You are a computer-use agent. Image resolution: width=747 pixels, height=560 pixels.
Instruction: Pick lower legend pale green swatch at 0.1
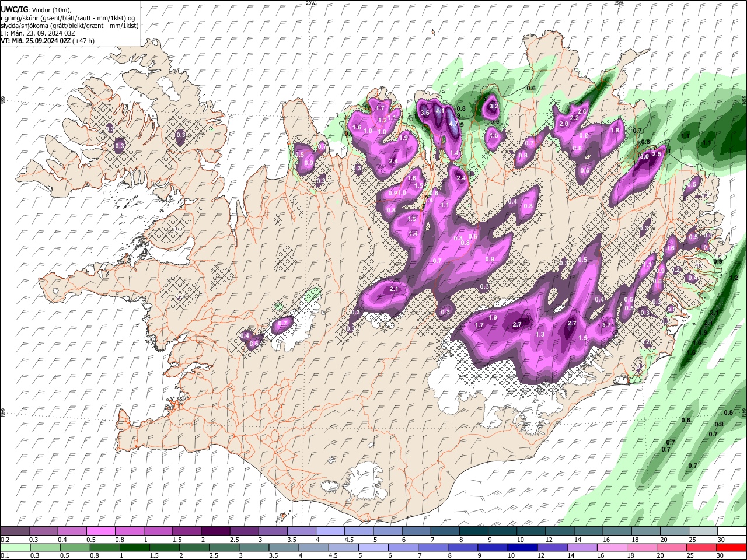(15, 547)
